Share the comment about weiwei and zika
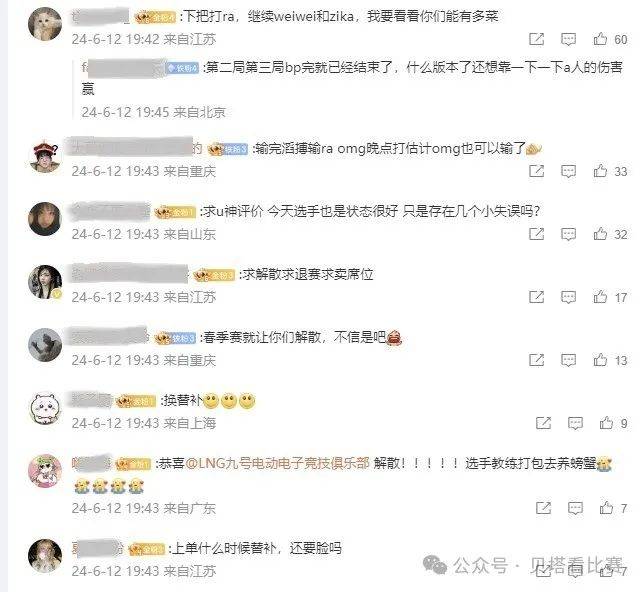This screenshot has height=592, width=644. pos(536,39)
